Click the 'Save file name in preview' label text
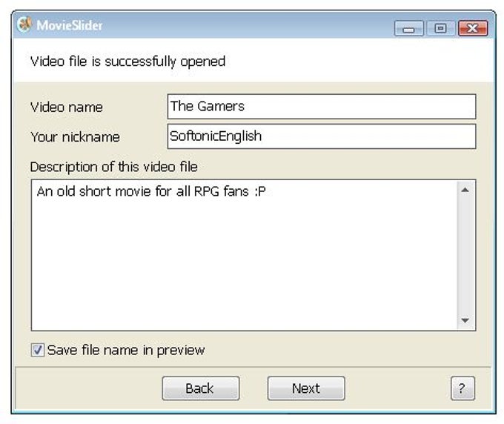The height and width of the screenshot is (424, 504). point(126,350)
